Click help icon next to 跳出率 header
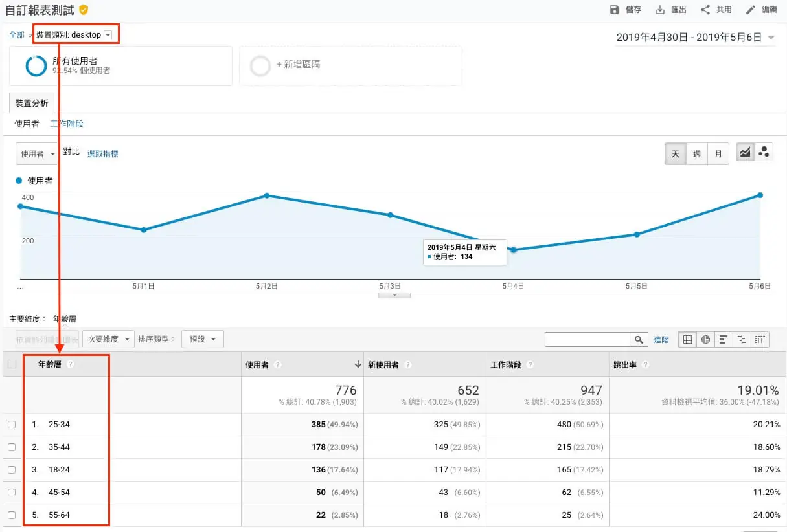787x532 pixels. (645, 365)
